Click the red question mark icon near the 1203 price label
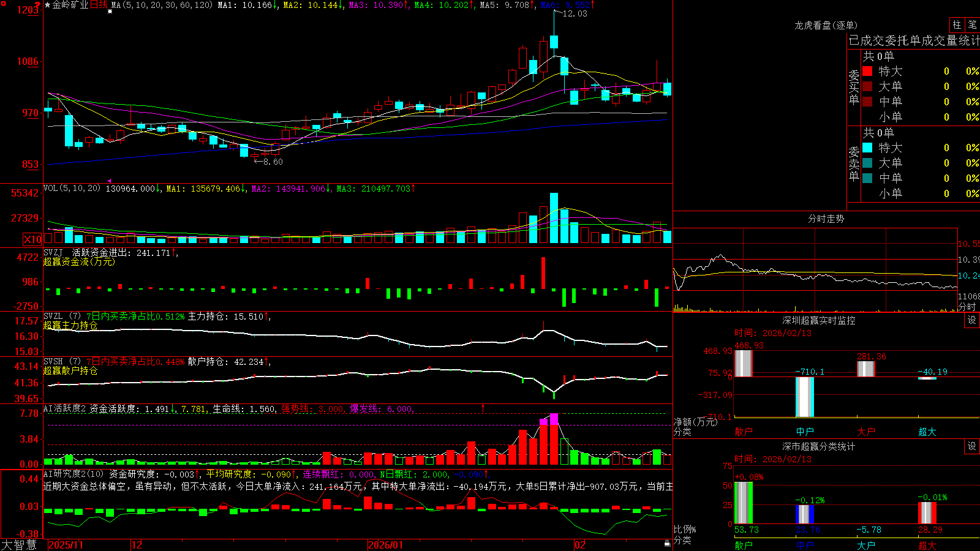980x551 pixels. [38, 5]
